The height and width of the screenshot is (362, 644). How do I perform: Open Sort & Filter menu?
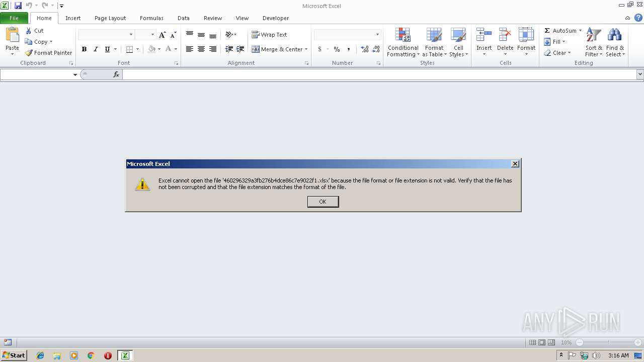[x=594, y=42]
